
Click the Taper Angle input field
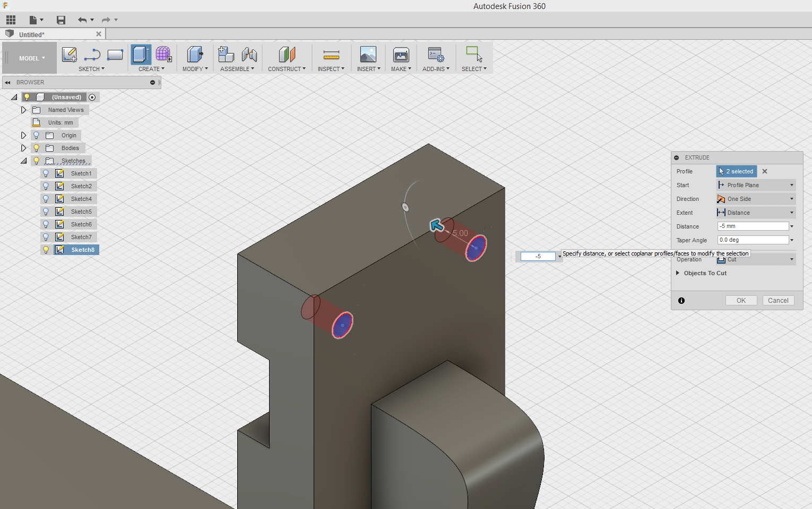753,240
